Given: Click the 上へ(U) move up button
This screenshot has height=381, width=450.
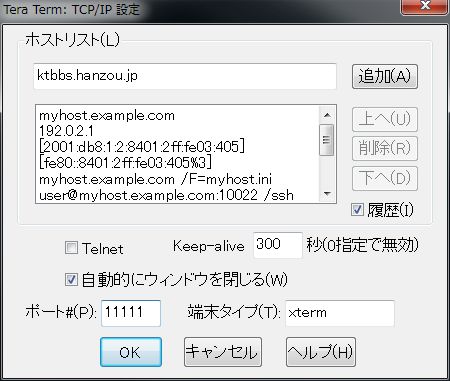Looking at the screenshot, I should [x=385, y=119].
